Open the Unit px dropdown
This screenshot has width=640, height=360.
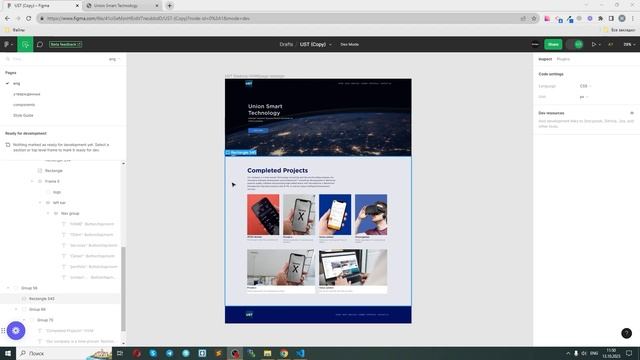584,97
